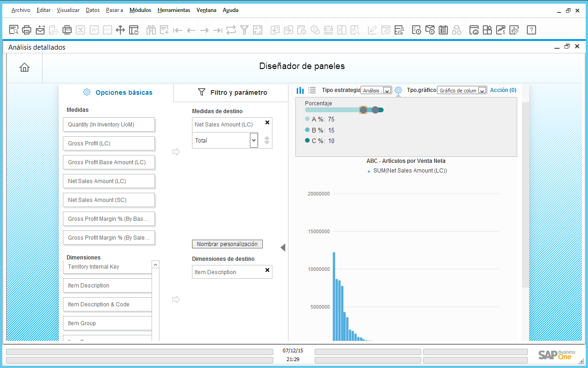
Task: Open the Módulos menu
Action: click(140, 10)
